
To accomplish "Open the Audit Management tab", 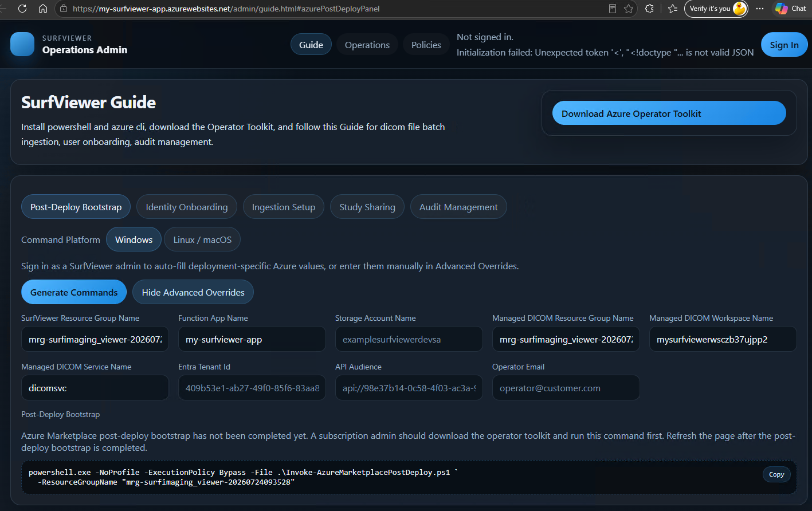I will tap(458, 207).
